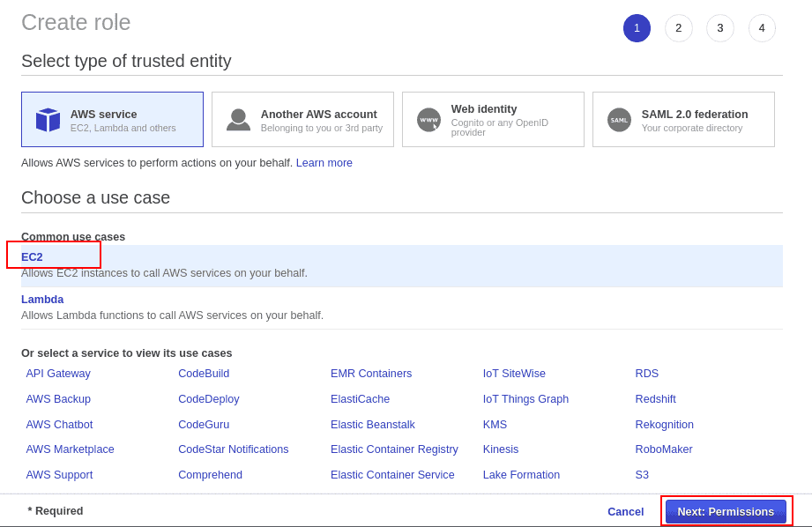
Task: Choose Elastic Beanstalk service
Action: click(373, 424)
